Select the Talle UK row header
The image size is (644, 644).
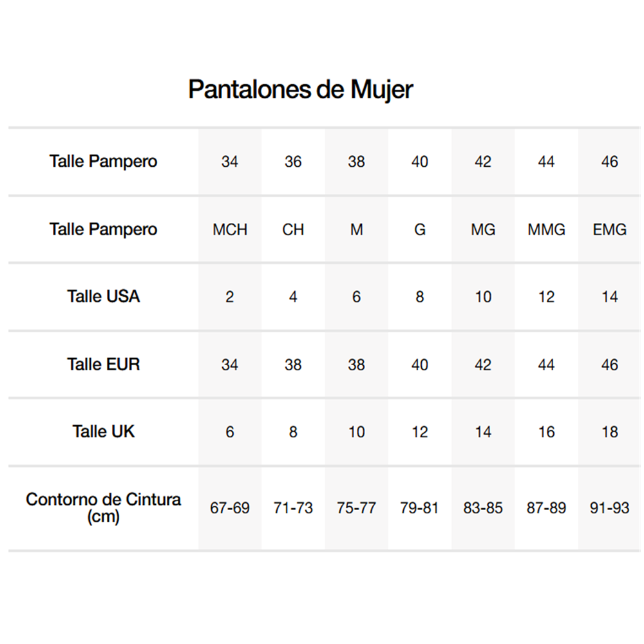[x=103, y=431]
